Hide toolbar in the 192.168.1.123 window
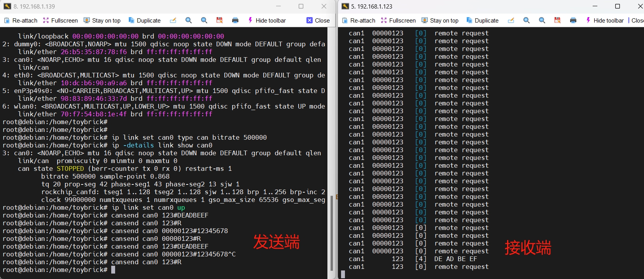The height and width of the screenshot is (279, 644). point(605,20)
